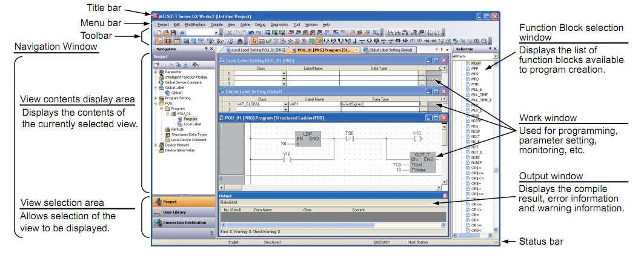Select NUNIP in the Selection list
644x264 pixels.
(x=476, y=162)
